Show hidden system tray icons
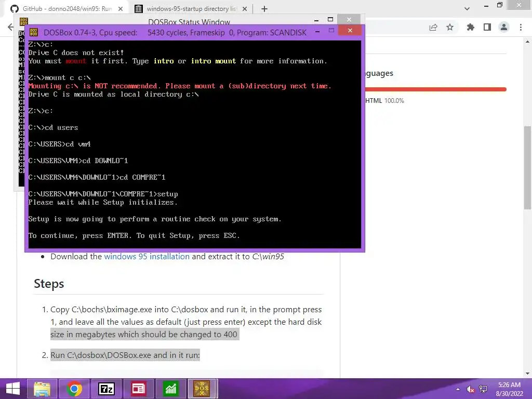 (458, 389)
